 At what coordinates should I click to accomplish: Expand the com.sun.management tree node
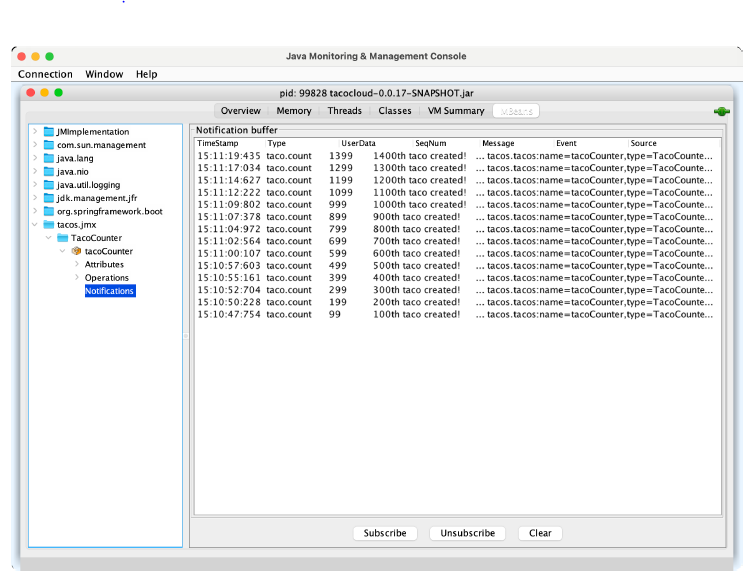click(35, 145)
